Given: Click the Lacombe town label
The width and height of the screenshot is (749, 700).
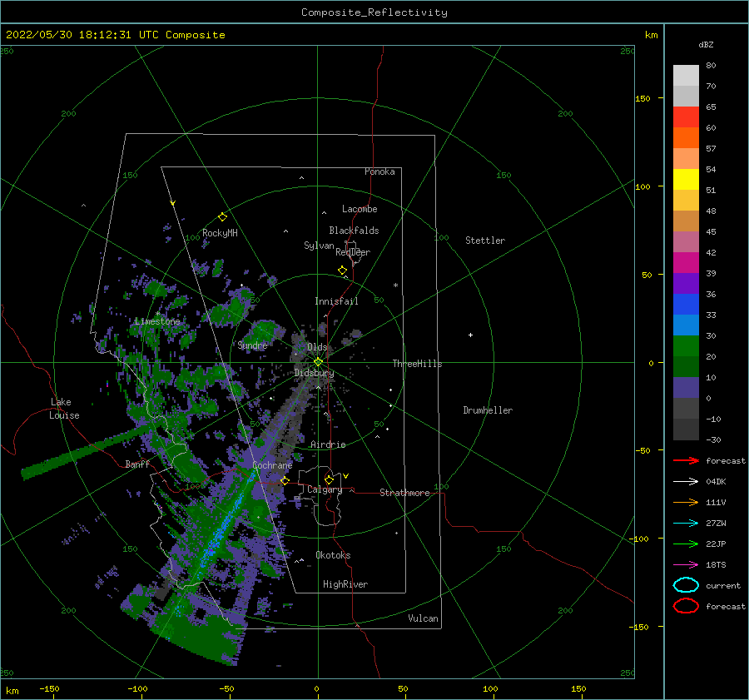Looking at the screenshot, I should click(360, 209).
